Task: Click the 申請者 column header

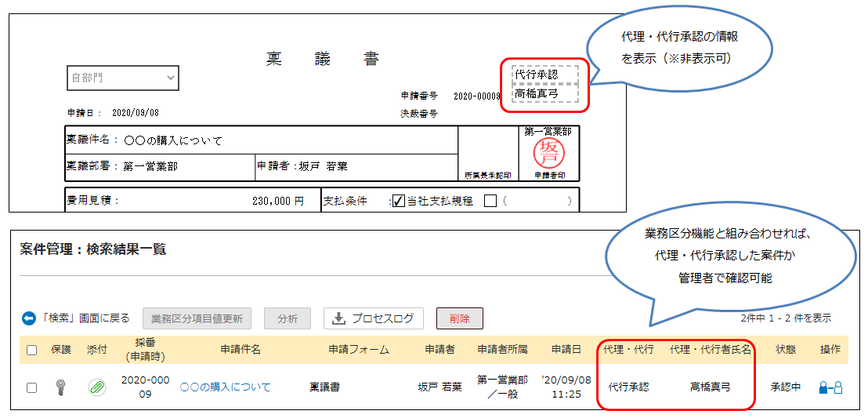Action: pos(439,350)
